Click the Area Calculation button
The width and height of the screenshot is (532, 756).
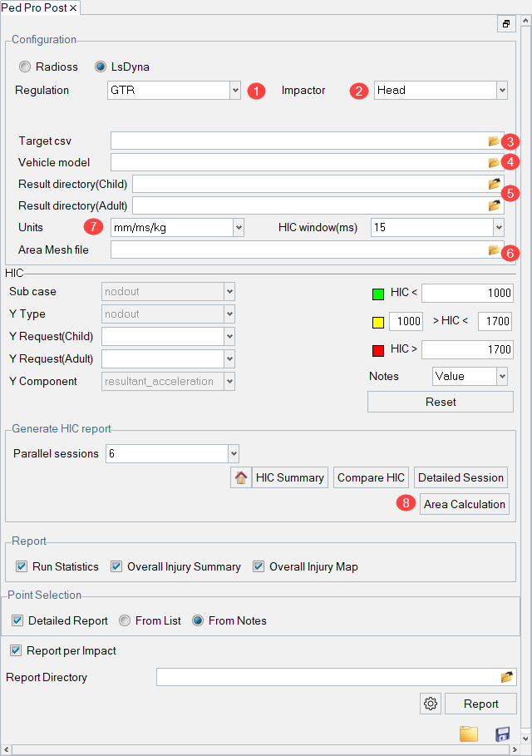[x=464, y=504]
